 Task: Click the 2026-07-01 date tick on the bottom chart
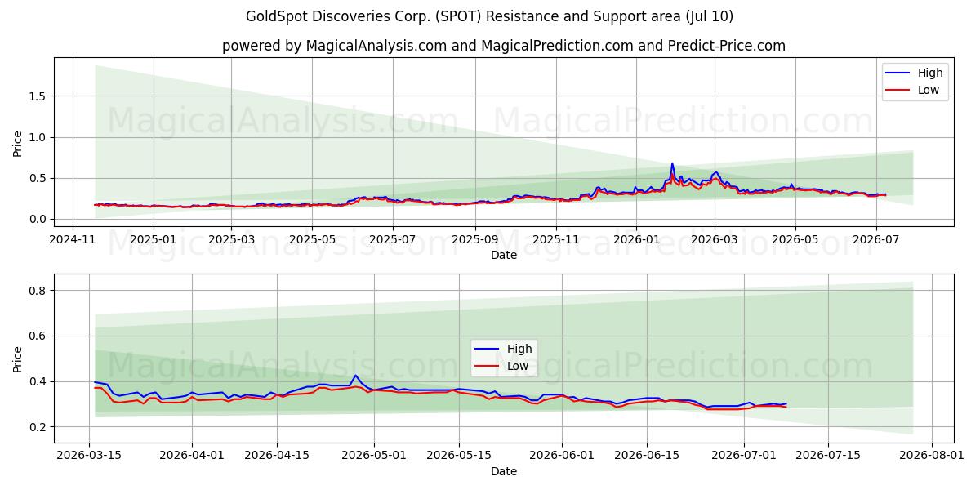[x=744, y=456]
